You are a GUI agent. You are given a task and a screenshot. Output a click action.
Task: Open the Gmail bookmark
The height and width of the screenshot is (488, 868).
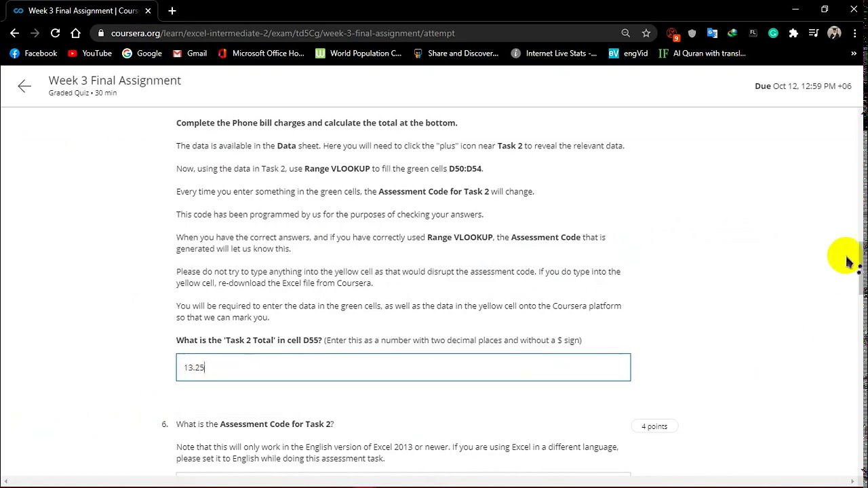pyautogui.click(x=189, y=53)
